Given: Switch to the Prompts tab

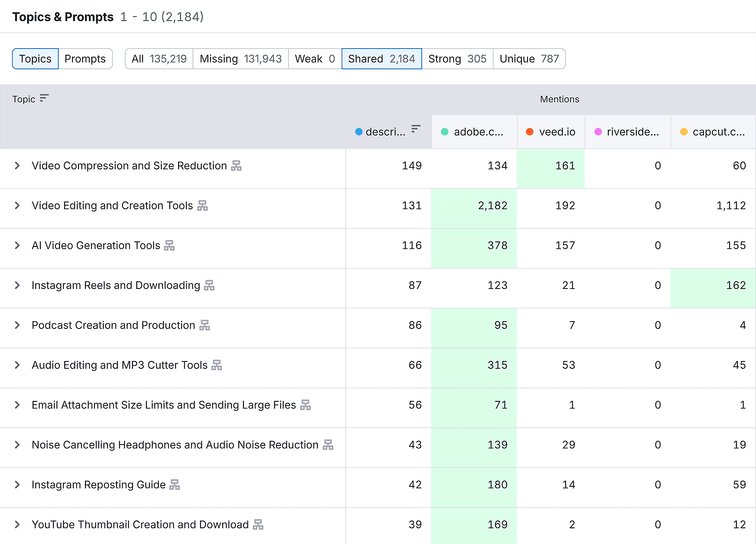Looking at the screenshot, I should tap(85, 59).
